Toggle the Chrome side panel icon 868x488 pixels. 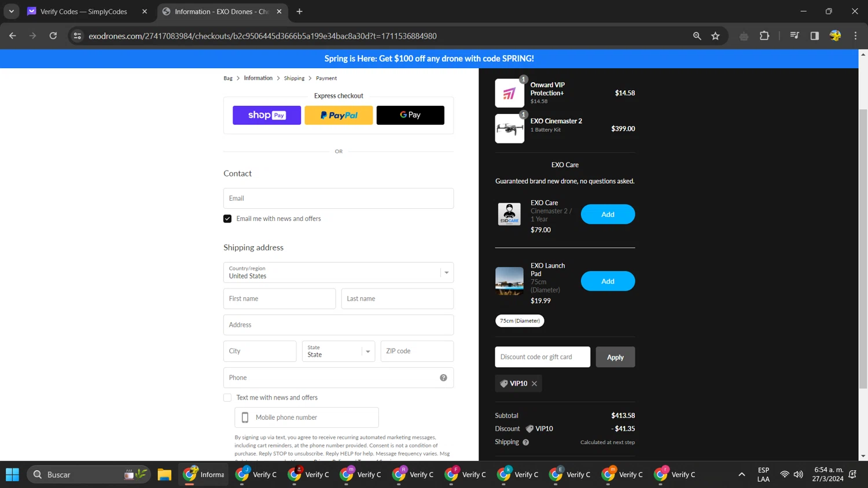click(x=814, y=36)
